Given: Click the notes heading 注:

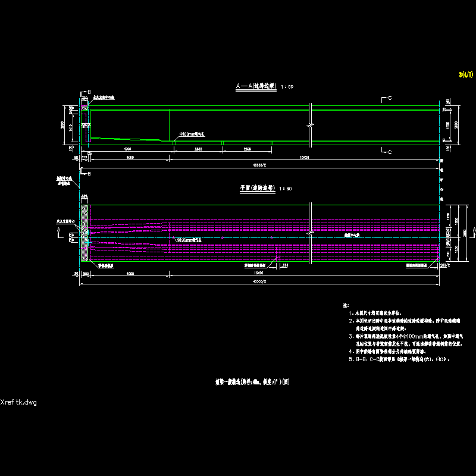Looking at the screenshot, I should click(x=346, y=305).
